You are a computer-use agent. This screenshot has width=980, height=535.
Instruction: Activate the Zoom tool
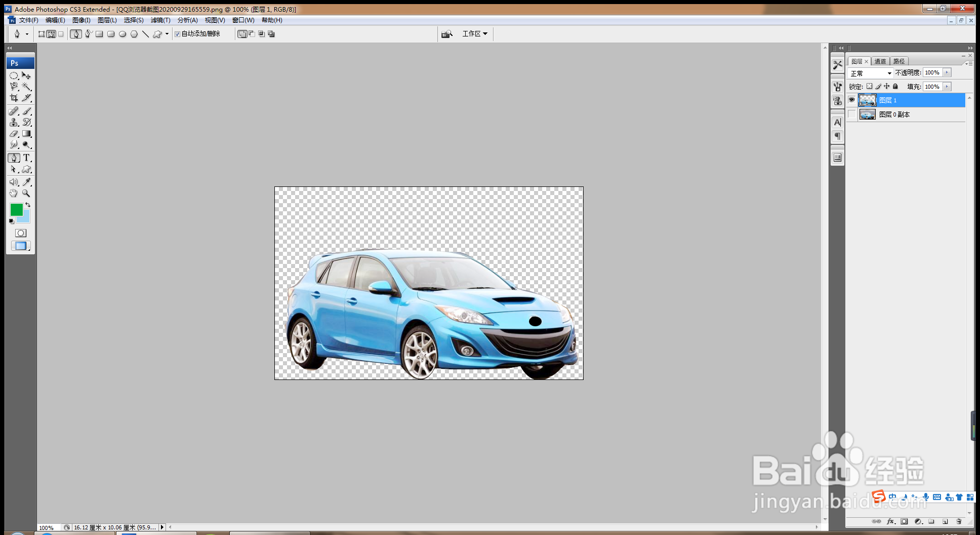point(26,194)
